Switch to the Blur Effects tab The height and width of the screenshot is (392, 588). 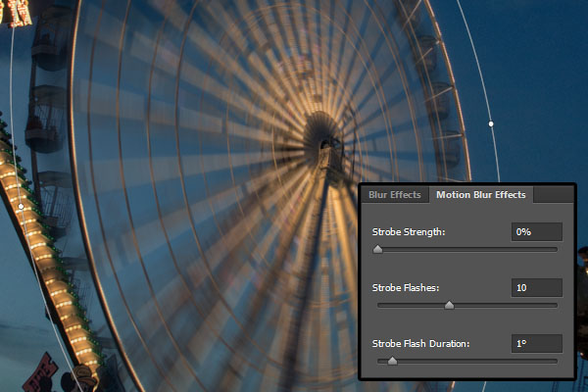pos(394,195)
